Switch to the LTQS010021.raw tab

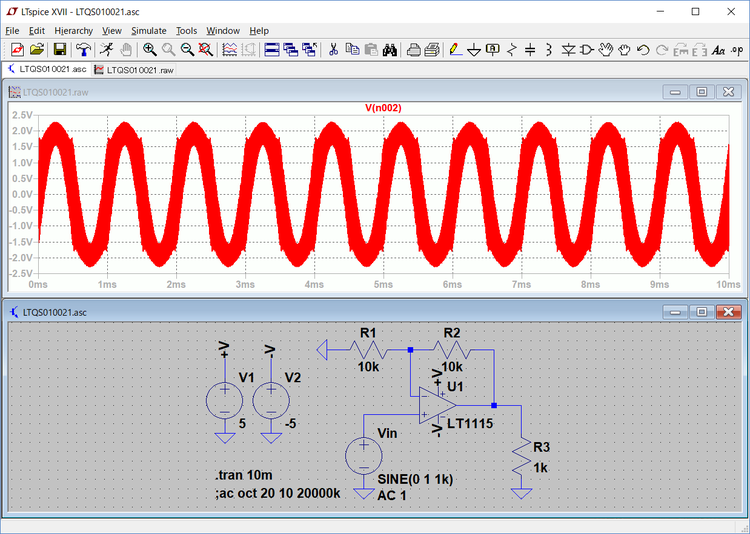[133, 70]
